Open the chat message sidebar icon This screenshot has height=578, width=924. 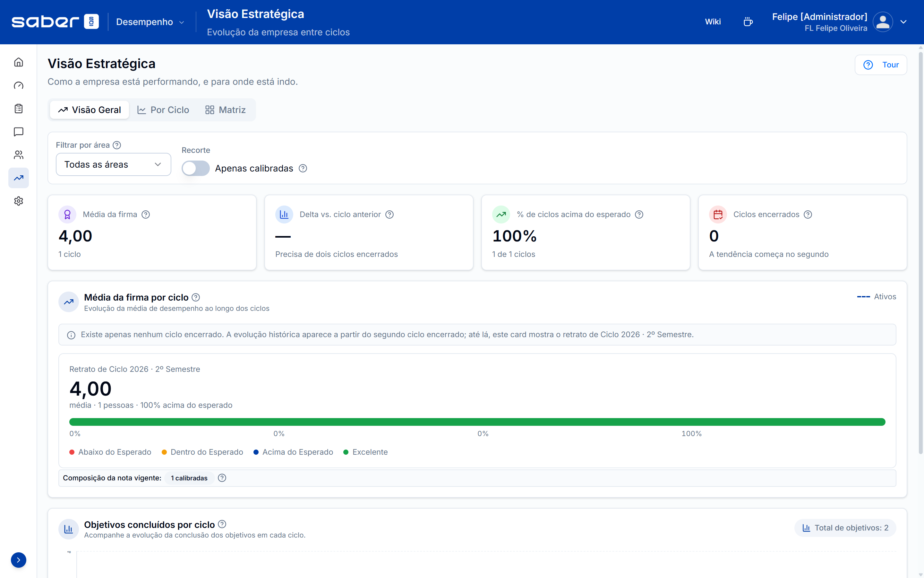tap(18, 132)
